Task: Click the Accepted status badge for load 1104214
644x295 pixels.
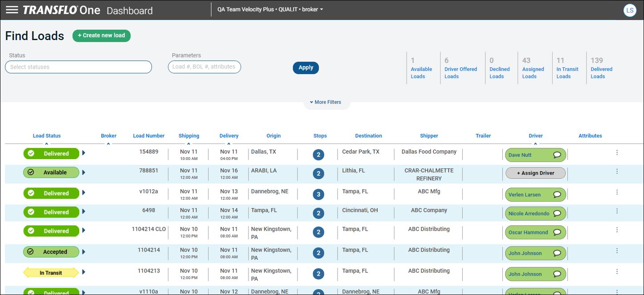Action: pyautogui.click(x=51, y=252)
